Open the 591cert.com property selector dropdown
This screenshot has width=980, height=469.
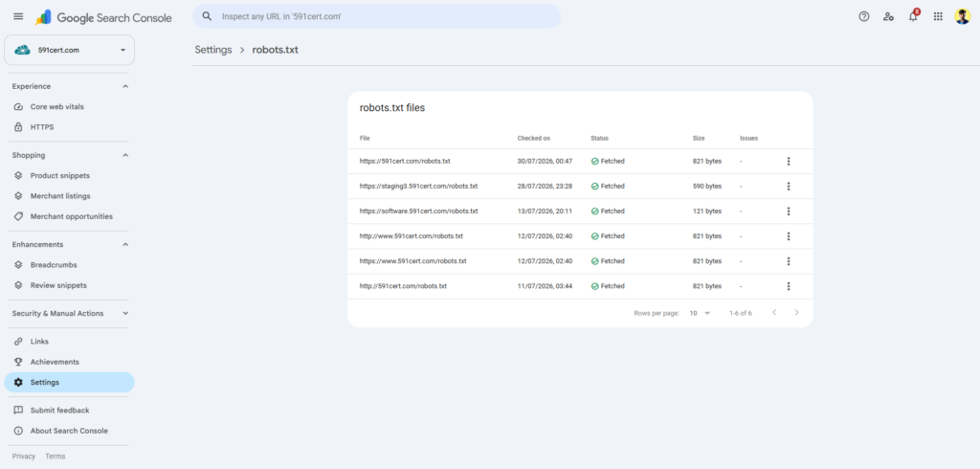pos(69,50)
